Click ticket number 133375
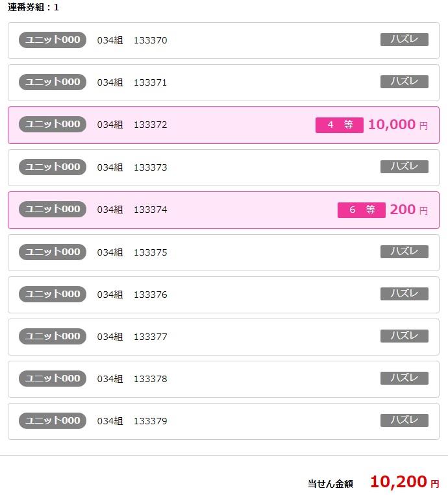 [x=151, y=252]
